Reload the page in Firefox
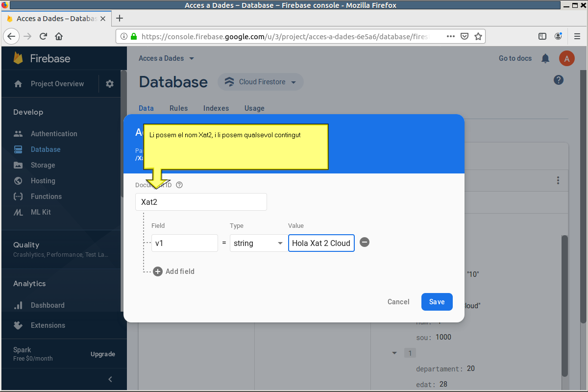Viewport: 588px width, 392px height. [x=43, y=36]
